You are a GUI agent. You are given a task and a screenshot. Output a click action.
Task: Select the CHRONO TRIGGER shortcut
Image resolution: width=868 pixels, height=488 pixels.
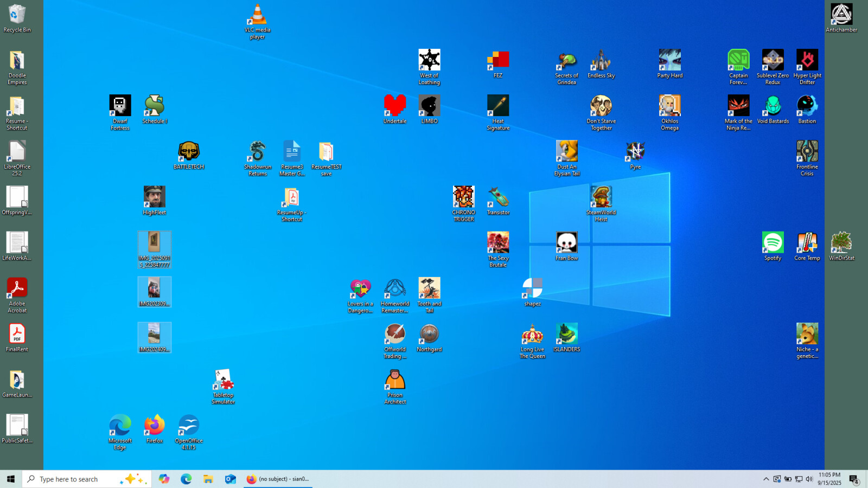(x=463, y=197)
